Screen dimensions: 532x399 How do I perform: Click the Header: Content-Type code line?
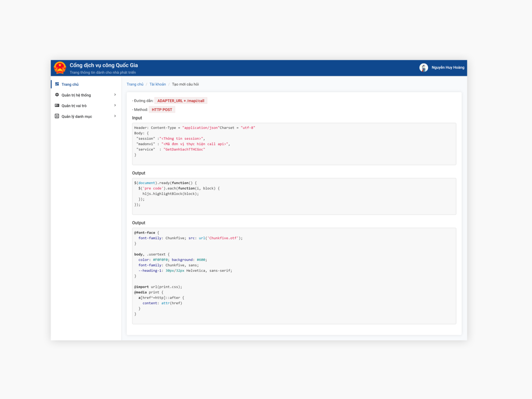coord(195,128)
